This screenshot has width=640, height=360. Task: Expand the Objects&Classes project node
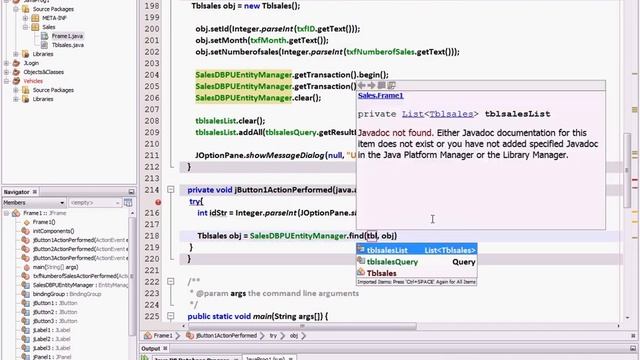point(7,72)
